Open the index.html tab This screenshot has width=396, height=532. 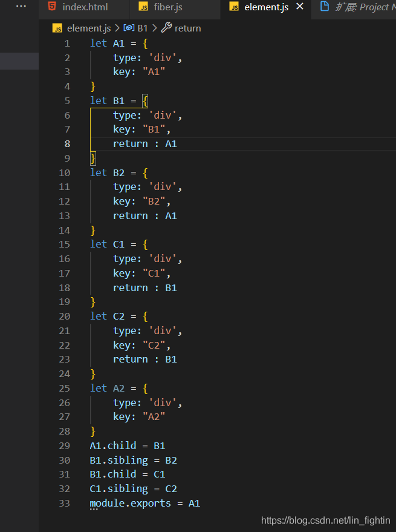[x=84, y=7]
